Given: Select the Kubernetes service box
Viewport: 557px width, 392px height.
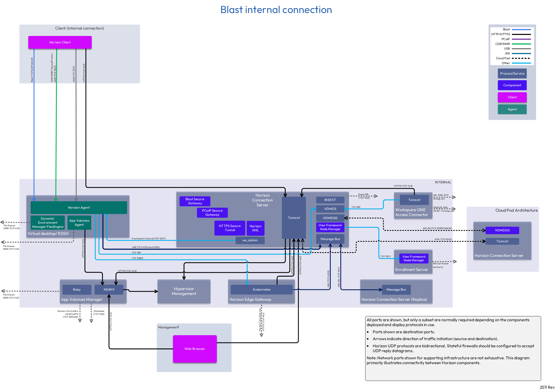Looking at the screenshot, I should tap(261, 289).
